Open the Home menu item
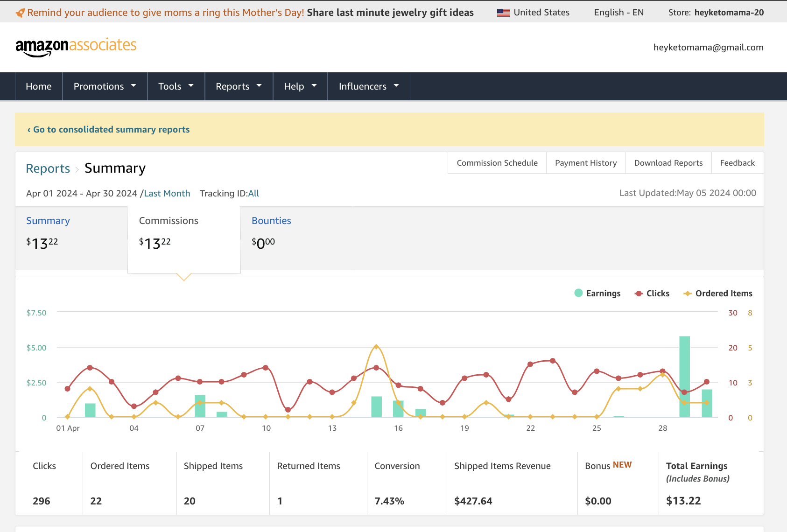The image size is (787, 532). (x=39, y=86)
